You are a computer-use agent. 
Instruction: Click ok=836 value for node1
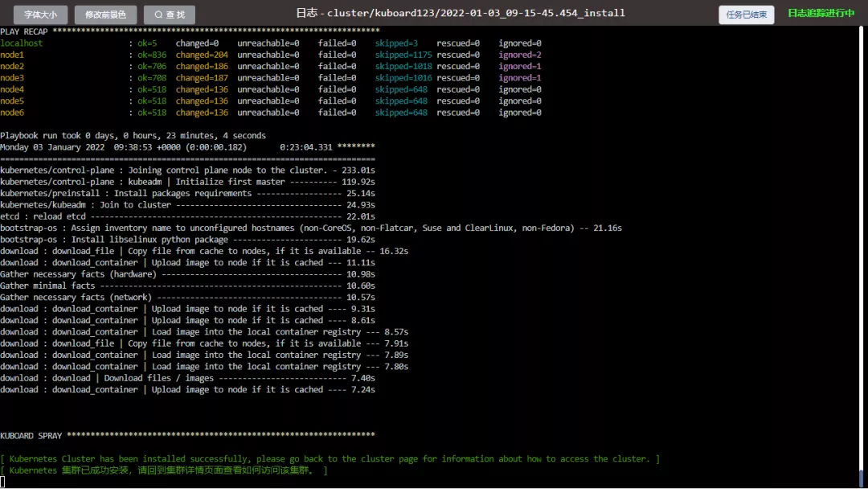point(152,55)
